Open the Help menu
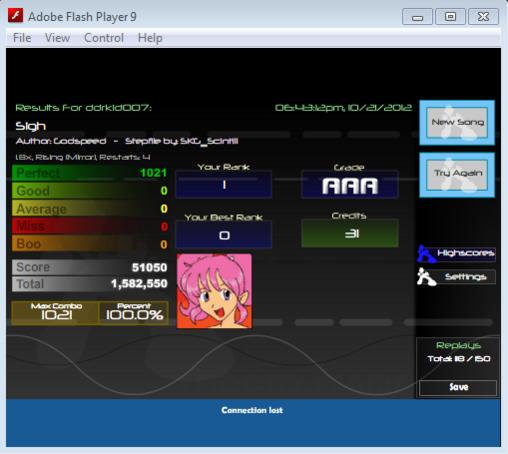 click(x=150, y=38)
